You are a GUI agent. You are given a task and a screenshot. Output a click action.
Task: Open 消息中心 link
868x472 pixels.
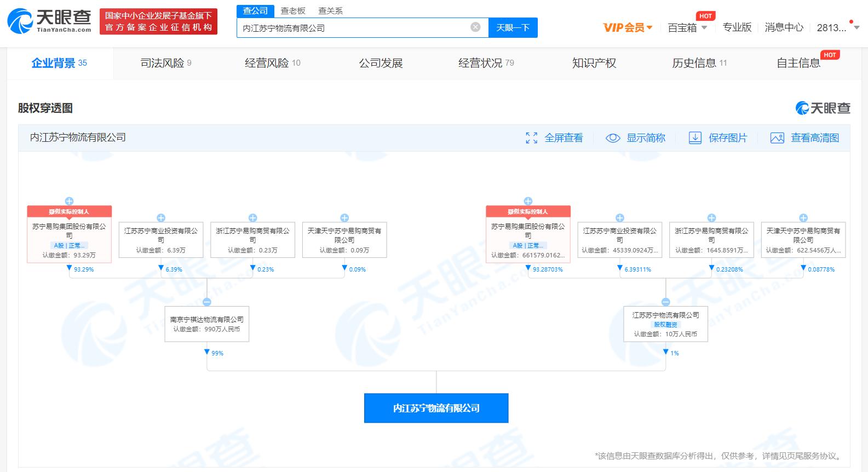[x=784, y=27]
